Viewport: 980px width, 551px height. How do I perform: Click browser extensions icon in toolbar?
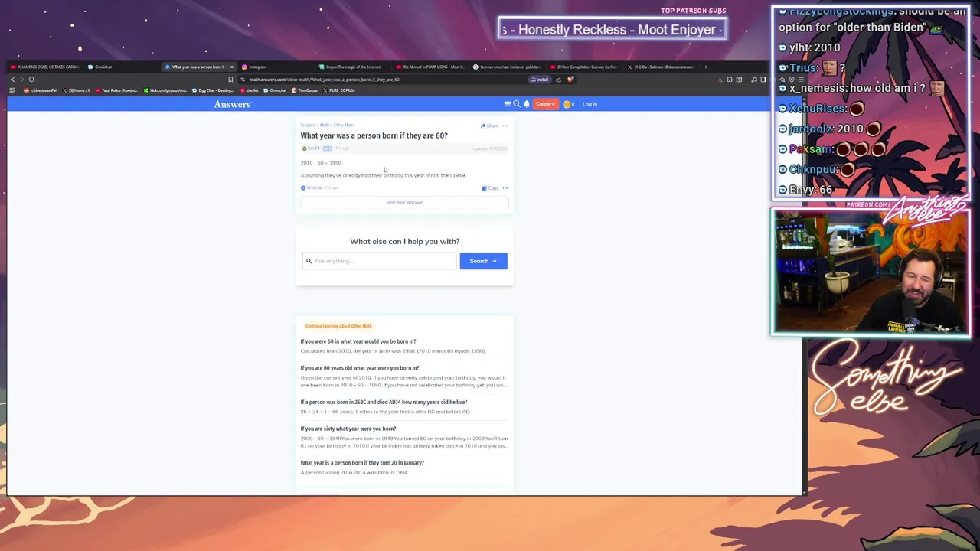pyautogui.click(x=730, y=80)
